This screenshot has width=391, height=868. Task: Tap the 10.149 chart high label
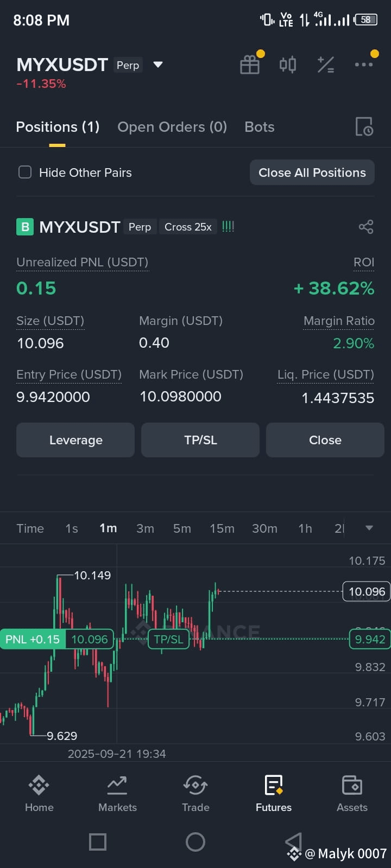point(92,575)
